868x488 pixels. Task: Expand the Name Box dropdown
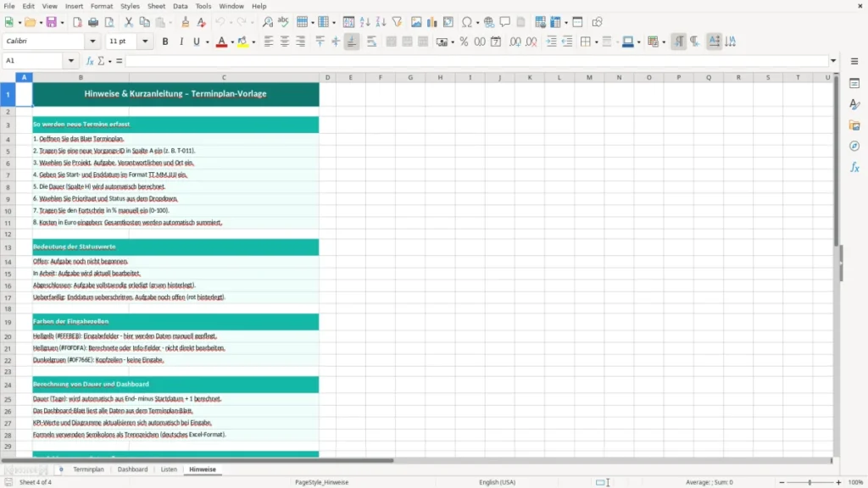tap(71, 61)
